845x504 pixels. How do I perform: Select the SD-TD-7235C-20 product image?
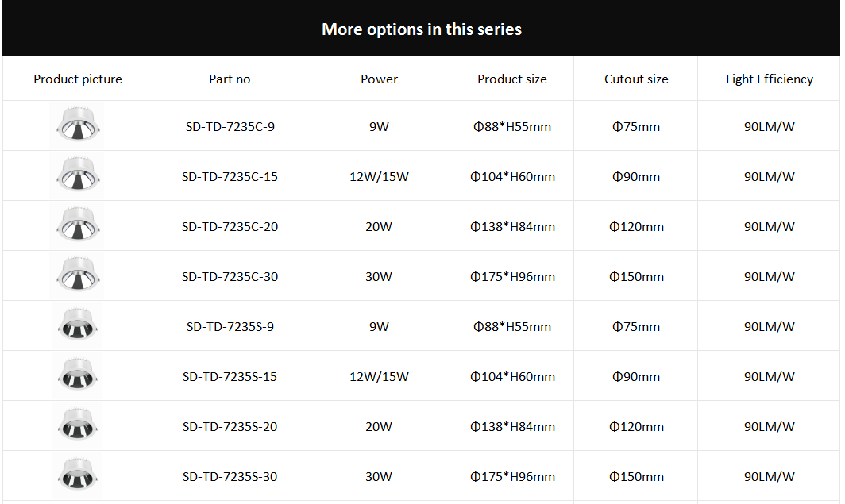click(x=78, y=225)
